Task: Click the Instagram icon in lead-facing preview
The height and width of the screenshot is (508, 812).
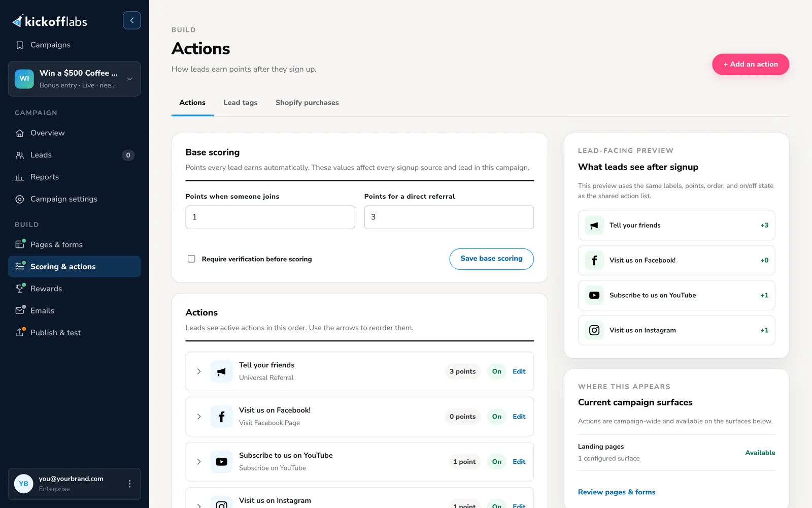Action: (x=594, y=330)
